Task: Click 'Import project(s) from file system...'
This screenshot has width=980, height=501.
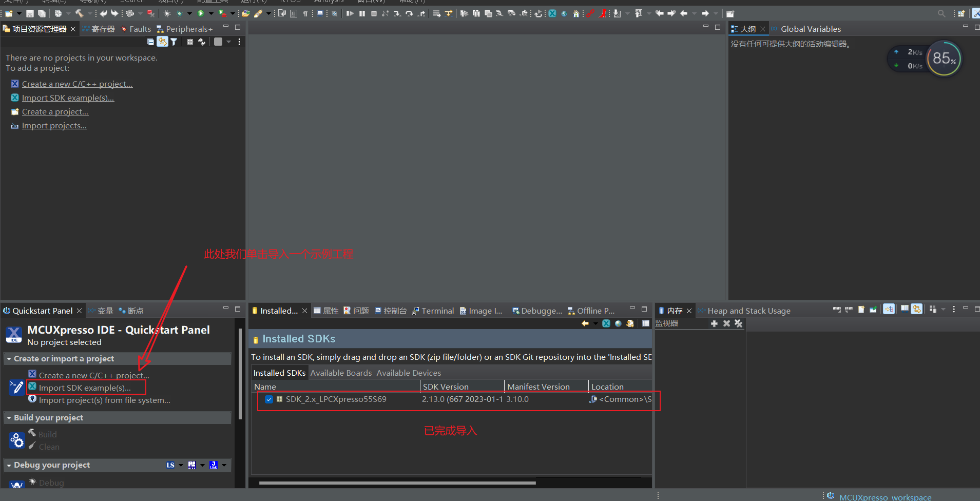Action: 104,400
